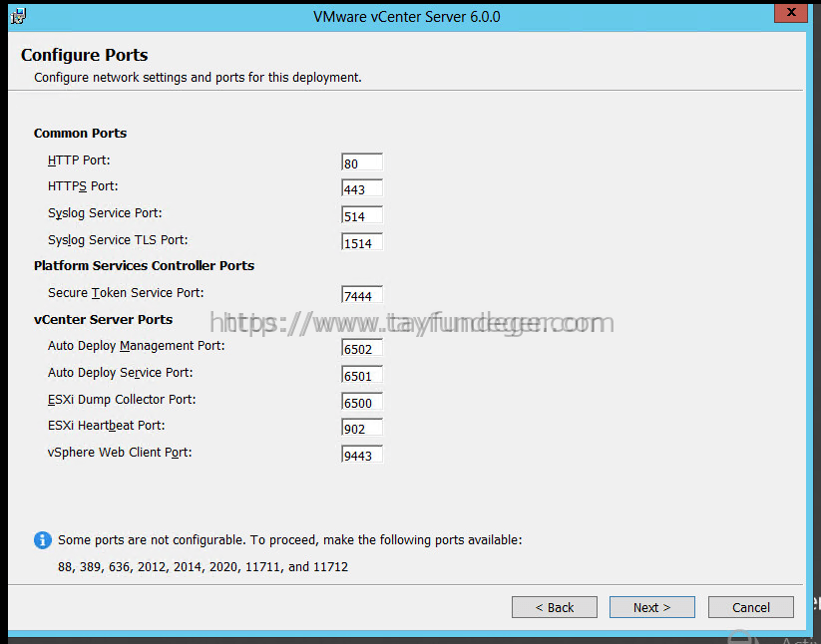Click the "Some ports are not configurable" message
Image resolution: width=821 pixels, height=644 pixels.
coord(290,540)
